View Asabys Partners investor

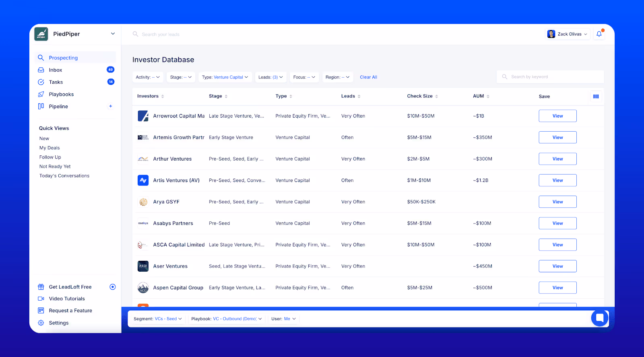tap(558, 223)
